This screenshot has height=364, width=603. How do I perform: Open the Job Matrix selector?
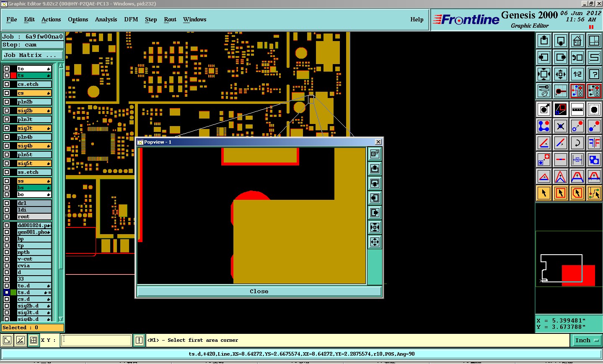click(32, 55)
